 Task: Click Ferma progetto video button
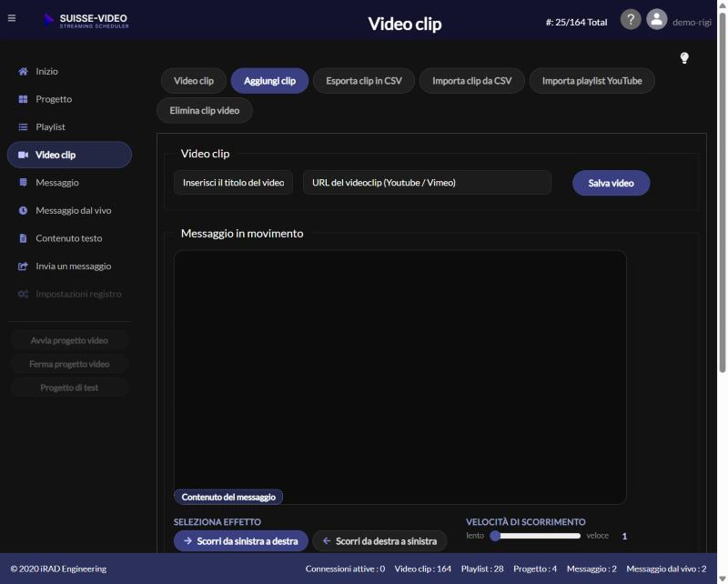click(69, 365)
